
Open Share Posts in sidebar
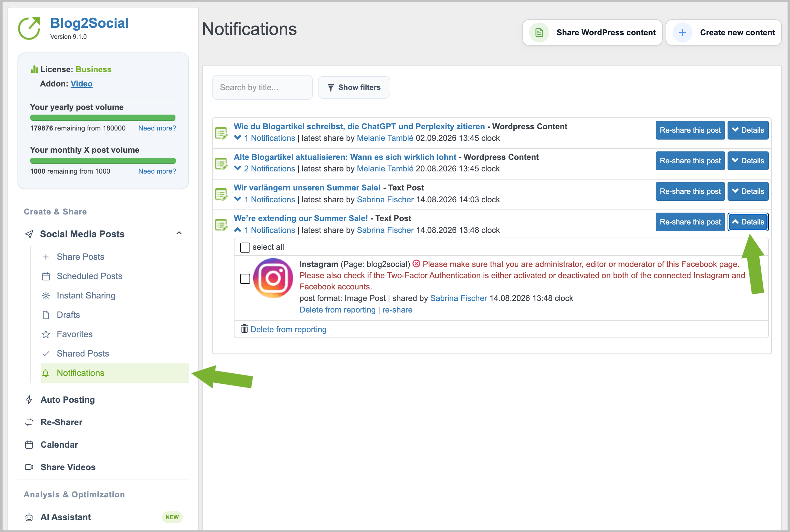[x=81, y=257]
